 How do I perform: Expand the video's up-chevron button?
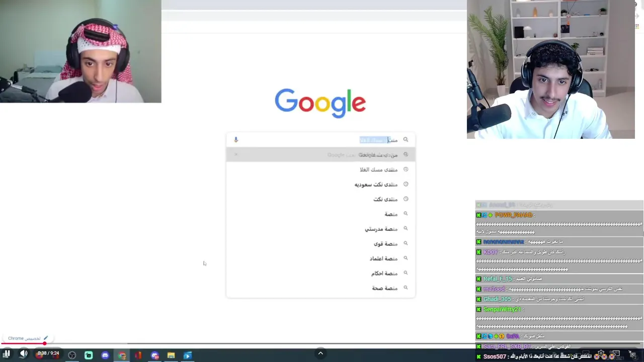tap(320, 353)
